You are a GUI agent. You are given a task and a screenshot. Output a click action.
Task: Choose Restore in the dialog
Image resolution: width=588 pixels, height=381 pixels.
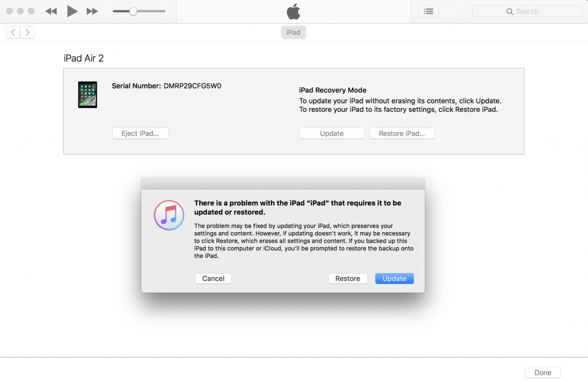pos(347,279)
